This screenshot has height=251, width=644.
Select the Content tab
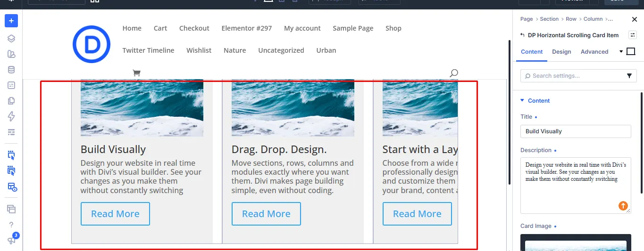[x=532, y=52]
